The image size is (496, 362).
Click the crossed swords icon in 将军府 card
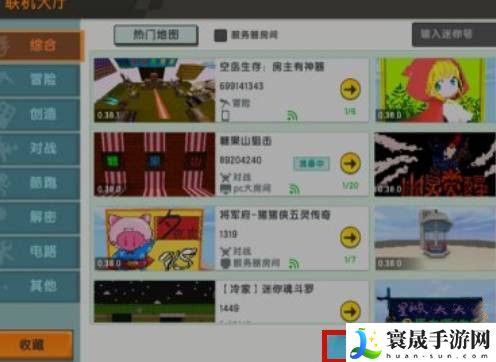click(226, 251)
